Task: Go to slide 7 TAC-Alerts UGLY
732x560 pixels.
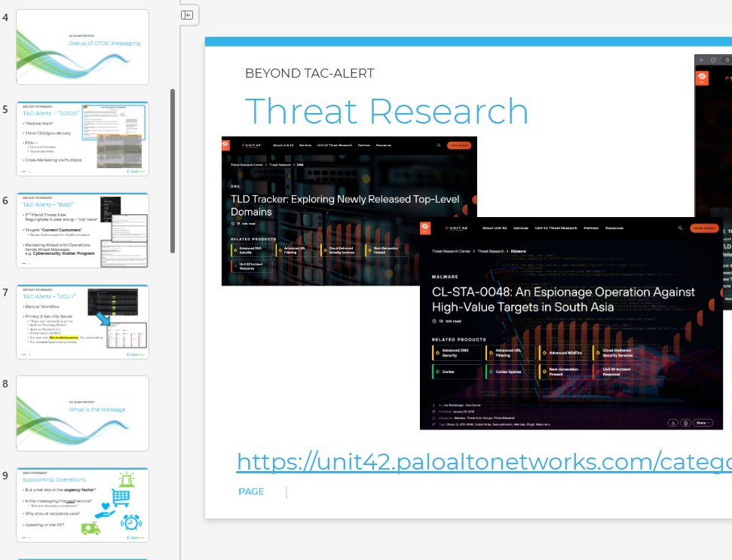Action: [x=83, y=322]
